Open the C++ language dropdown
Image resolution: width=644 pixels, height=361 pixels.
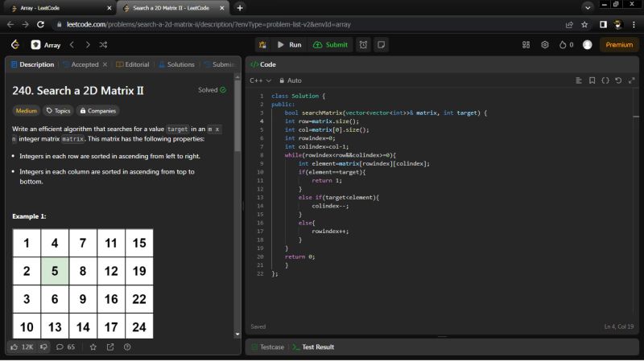[260, 80]
